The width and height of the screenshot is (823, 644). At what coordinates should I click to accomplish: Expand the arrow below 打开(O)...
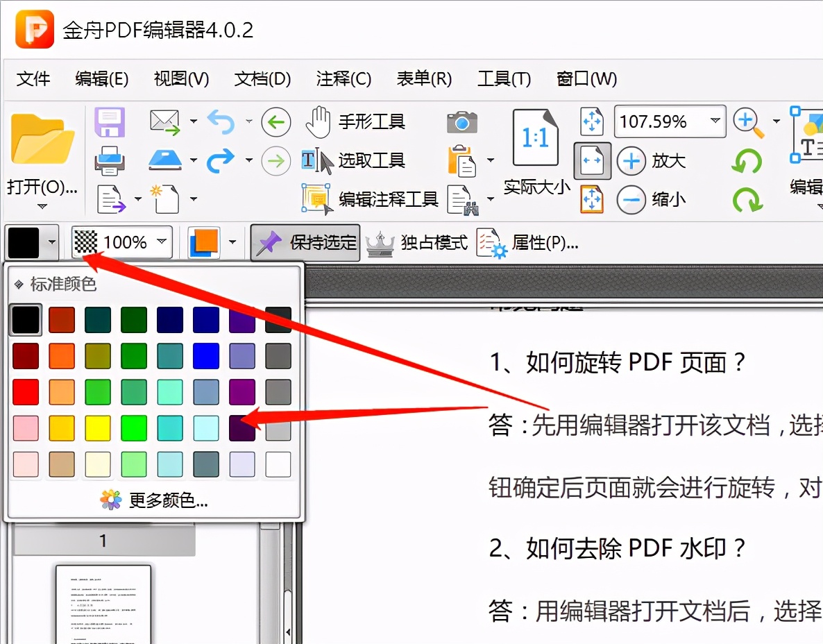coord(42,206)
